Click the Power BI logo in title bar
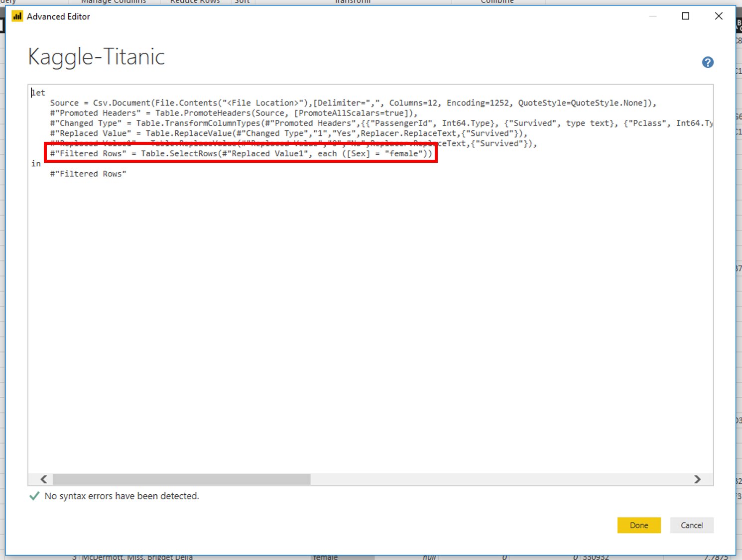 point(17,16)
